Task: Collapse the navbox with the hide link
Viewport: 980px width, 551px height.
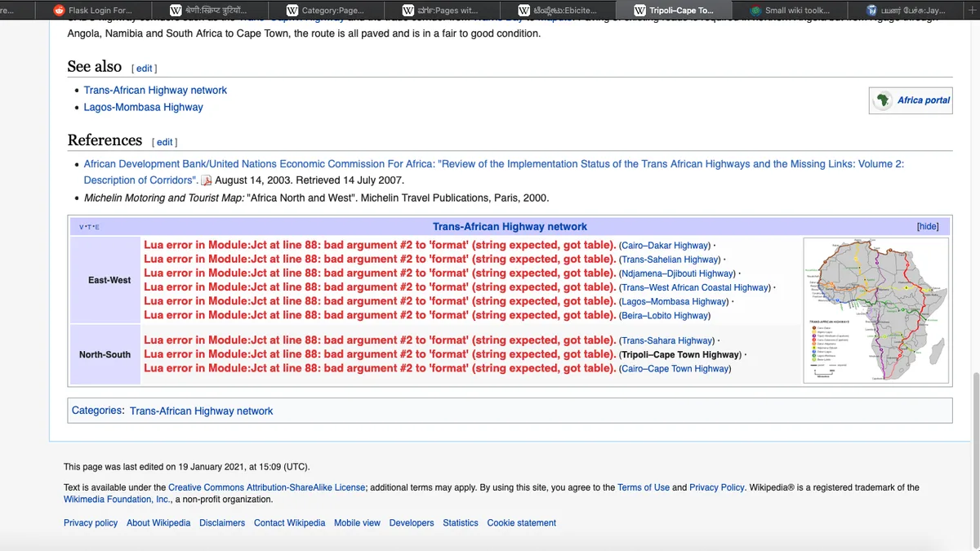Action: tap(928, 227)
